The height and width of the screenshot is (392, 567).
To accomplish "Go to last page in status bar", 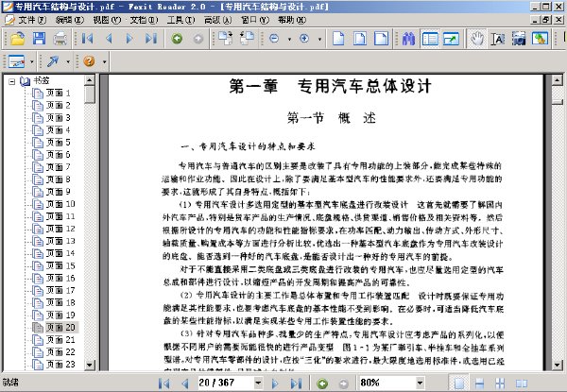I will click(296, 383).
